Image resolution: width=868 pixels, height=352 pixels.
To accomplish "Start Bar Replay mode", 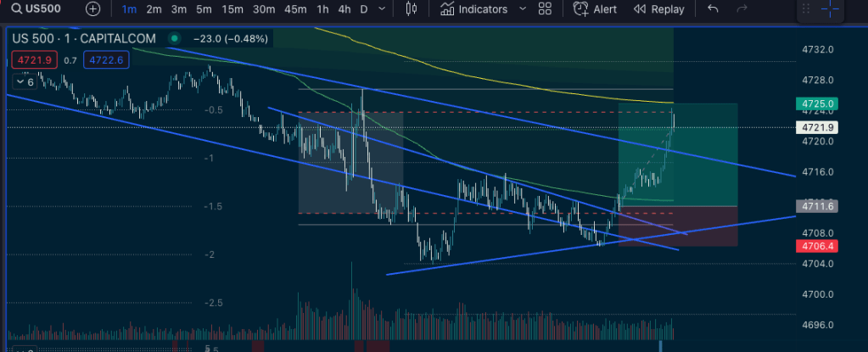I will (x=659, y=9).
